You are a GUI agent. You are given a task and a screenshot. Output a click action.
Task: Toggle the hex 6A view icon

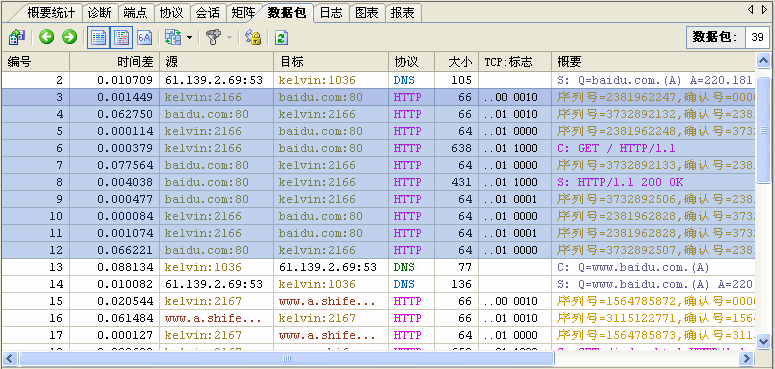tap(144, 38)
